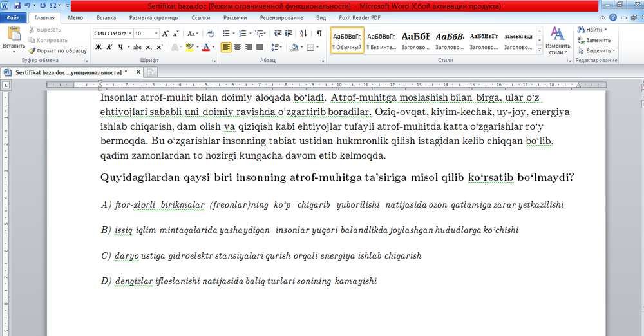This screenshot has height=336, width=644.
Task: Open the Выделить select dropdown
Action: [x=596, y=50]
